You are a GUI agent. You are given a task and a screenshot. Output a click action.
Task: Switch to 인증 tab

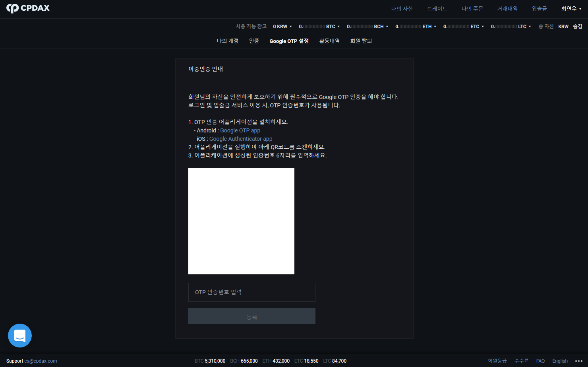(x=254, y=41)
